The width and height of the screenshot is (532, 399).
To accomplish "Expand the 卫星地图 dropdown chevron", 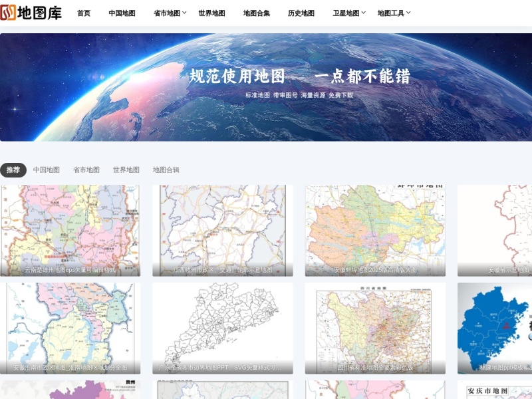I will (x=363, y=13).
